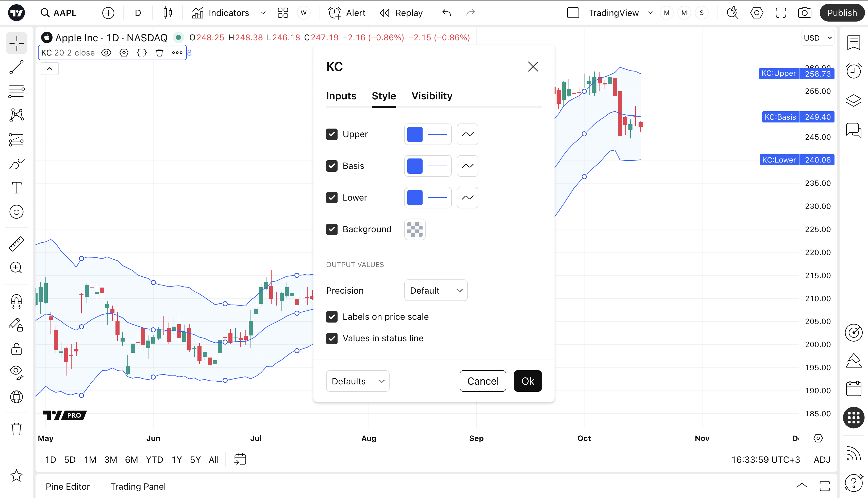This screenshot has width=868, height=498.
Task: Open the Basis line color swatch
Action: point(415,166)
